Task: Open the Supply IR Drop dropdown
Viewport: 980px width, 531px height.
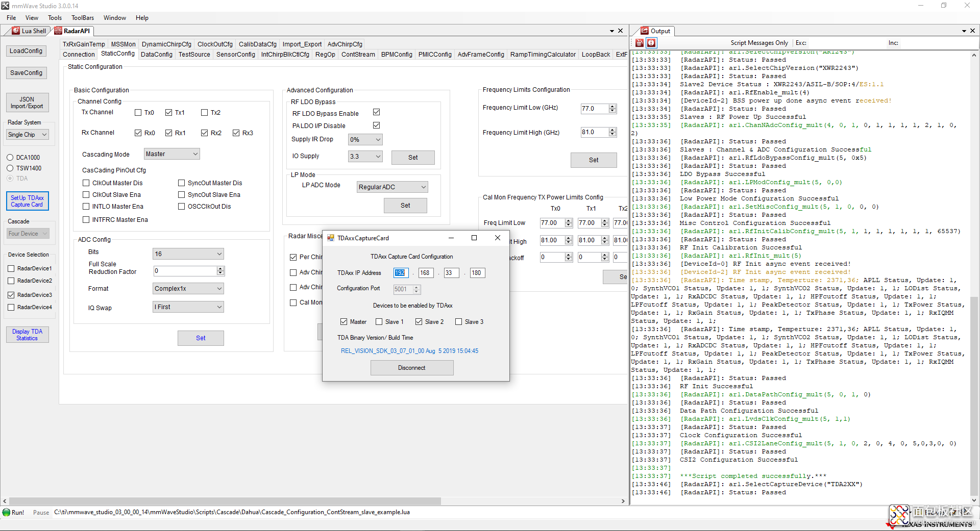Action: (x=365, y=140)
